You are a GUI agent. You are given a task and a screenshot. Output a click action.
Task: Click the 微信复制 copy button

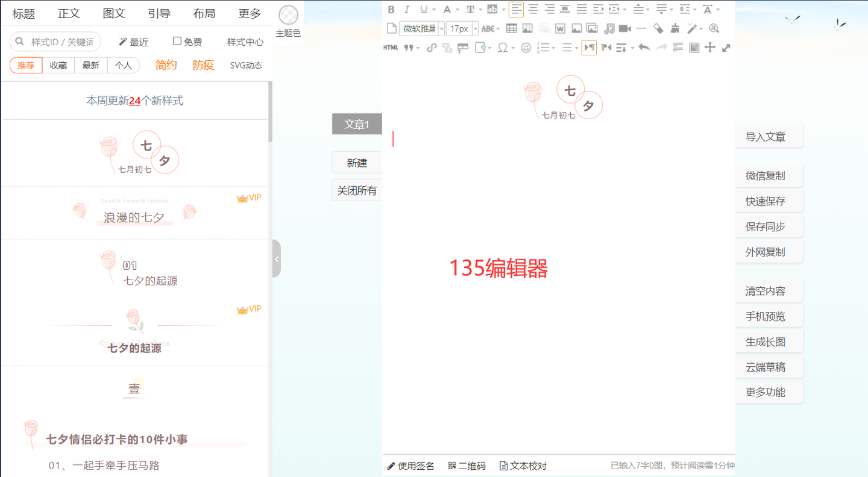(769, 176)
